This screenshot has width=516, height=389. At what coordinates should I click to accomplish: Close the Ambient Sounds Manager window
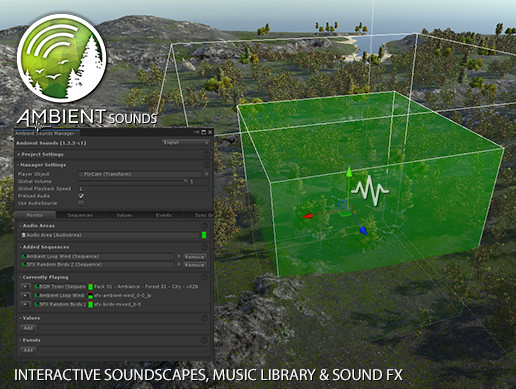(210, 132)
